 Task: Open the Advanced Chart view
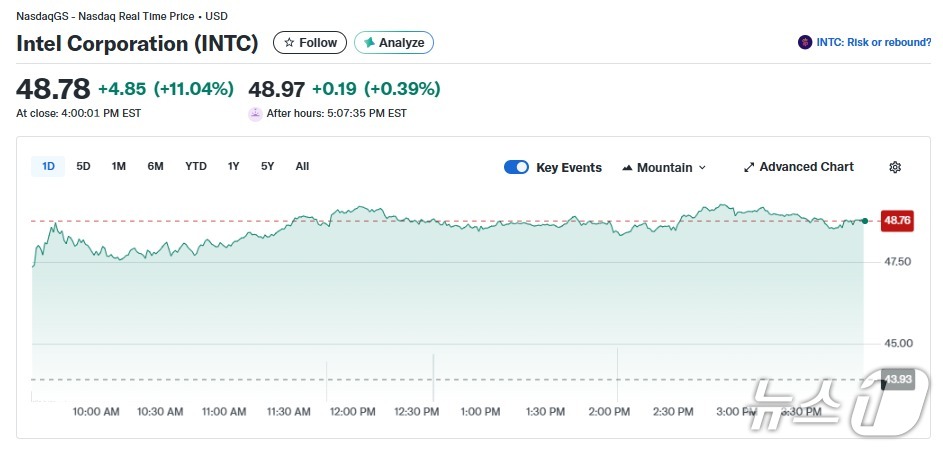(x=806, y=167)
